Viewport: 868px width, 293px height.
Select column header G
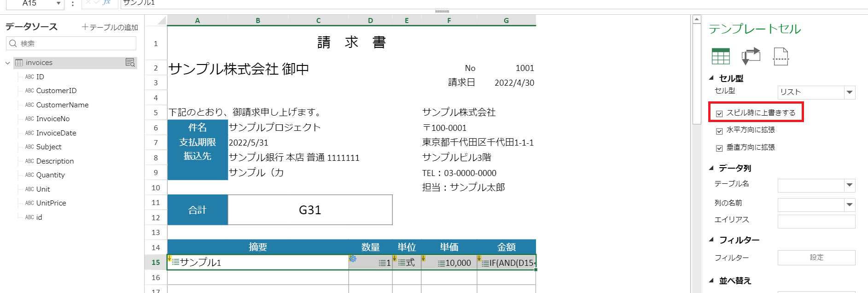[x=506, y=20]
